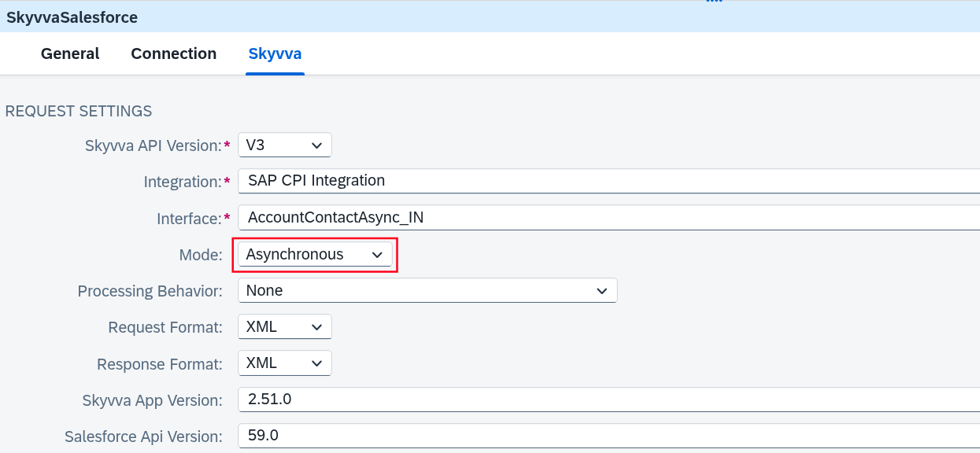Click the Integration input field

click(608, 181)
